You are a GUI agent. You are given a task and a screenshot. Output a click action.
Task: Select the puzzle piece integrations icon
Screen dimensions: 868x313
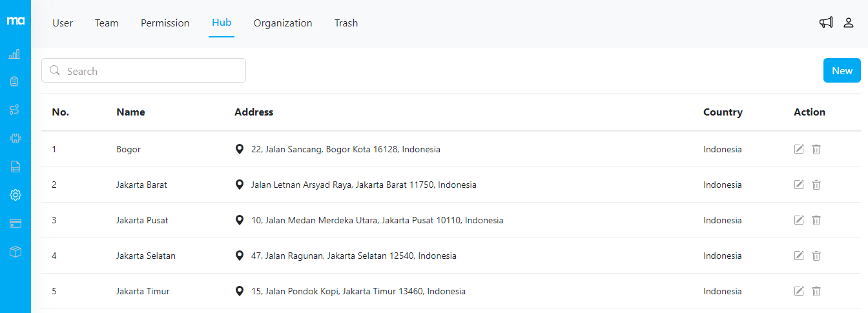(x=15, y=138)
